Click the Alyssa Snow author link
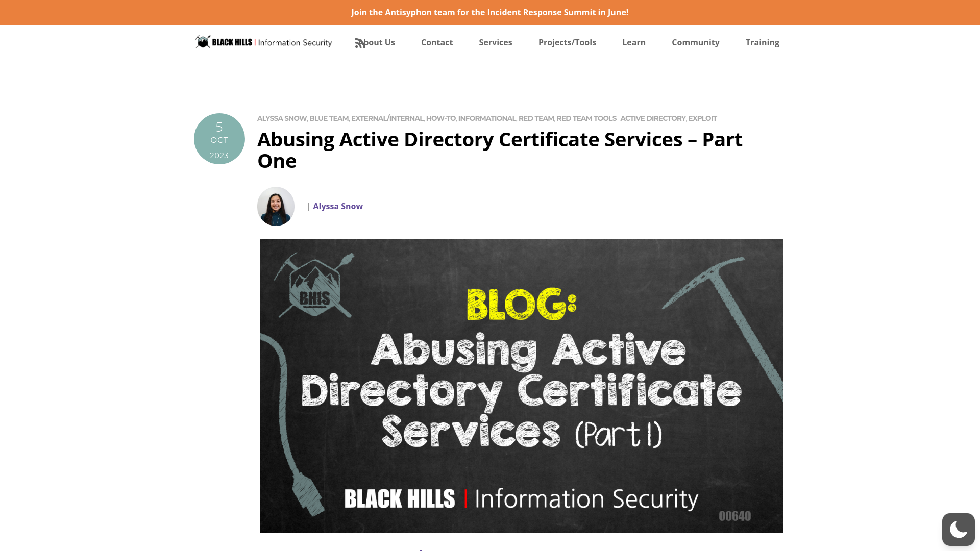Viewport: 980px width, 551px height. pyautogui.click(x=338, y=206)
